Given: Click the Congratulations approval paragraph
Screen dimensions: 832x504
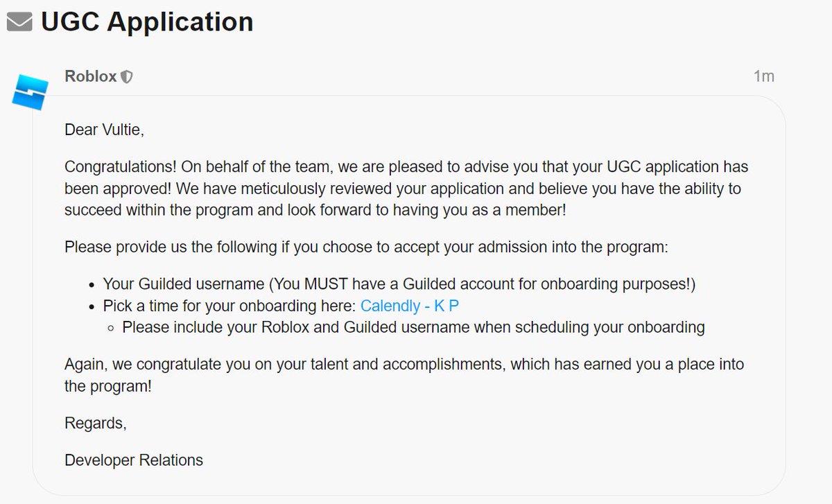Looking at the screenshot, I should tap(406, 189).
